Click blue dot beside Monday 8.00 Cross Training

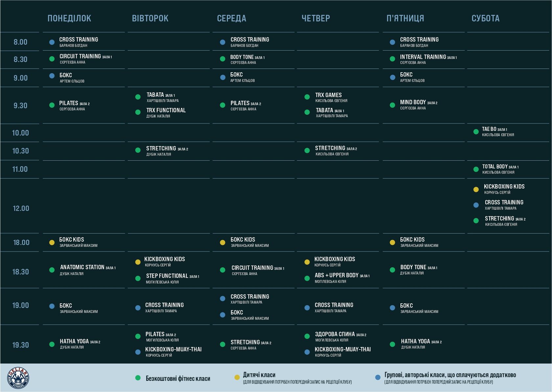tap(52, 42)
